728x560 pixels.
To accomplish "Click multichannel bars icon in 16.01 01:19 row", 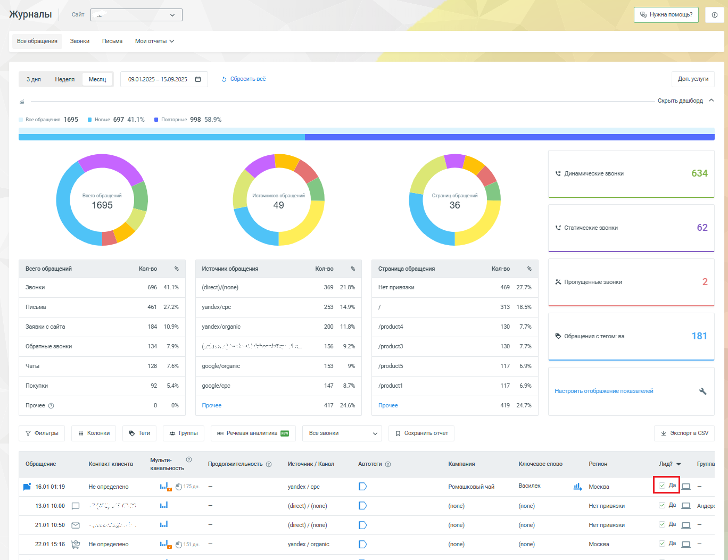I will (x=164, y=487).
